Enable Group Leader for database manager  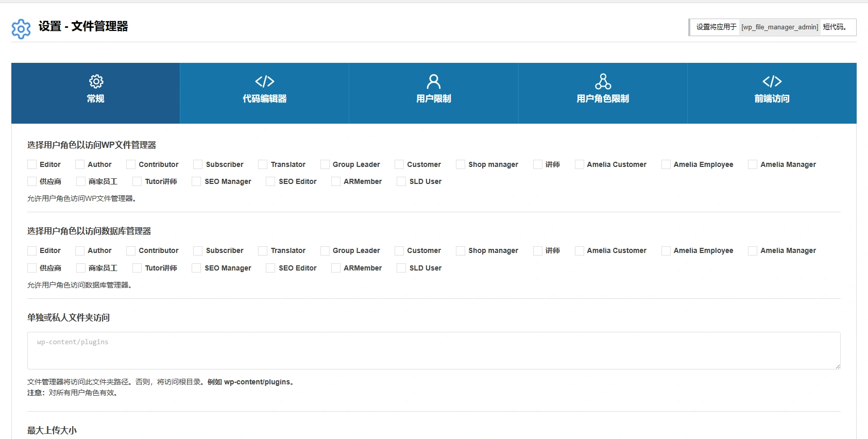pyautogui.click(x=325, y=251)
